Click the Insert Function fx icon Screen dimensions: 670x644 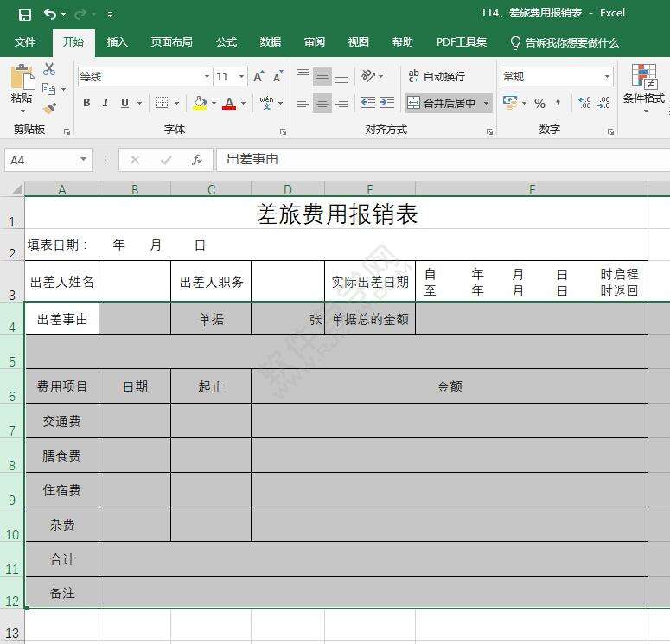point(197,160)
